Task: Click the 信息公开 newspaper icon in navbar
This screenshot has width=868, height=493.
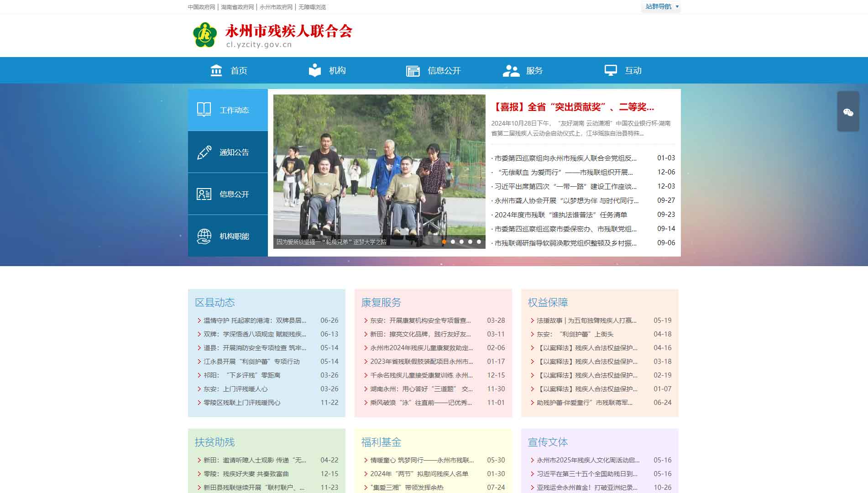Action: pos(413,71)
